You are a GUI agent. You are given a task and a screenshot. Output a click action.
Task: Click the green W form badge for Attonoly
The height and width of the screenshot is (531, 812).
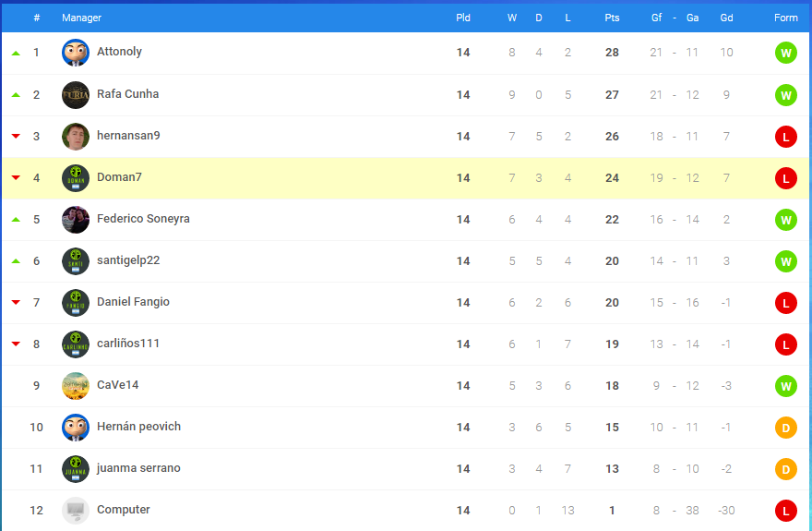click(x=785, y=53)
